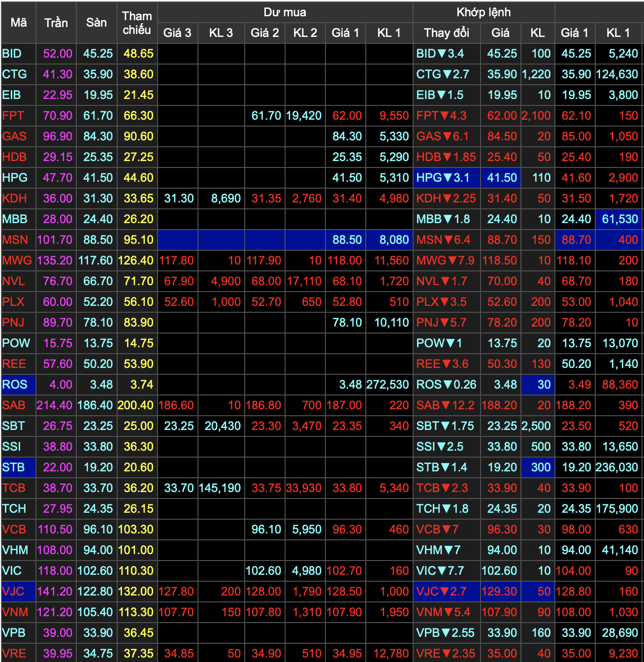Click the Trần column header
The height and width of the screenshot is (662, 644).
[x=56, y=23]
